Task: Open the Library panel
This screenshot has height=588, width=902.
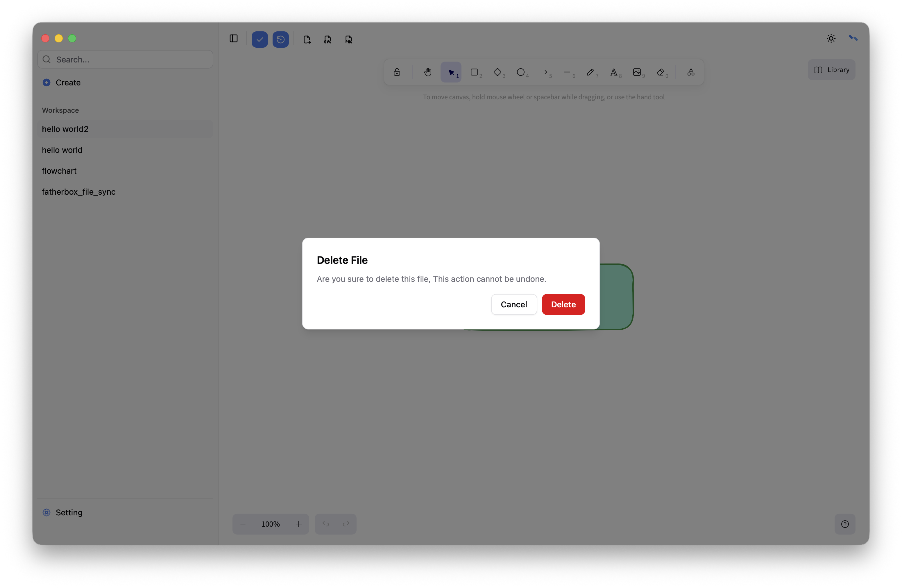Action: pos(831,70)
